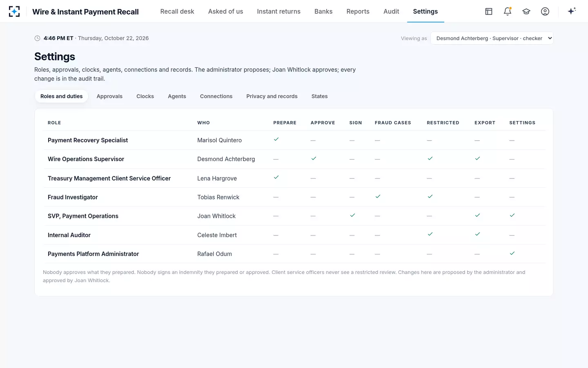Open the Banks tab
This screenshot has height=368, width=588.
tap(323, 11)
